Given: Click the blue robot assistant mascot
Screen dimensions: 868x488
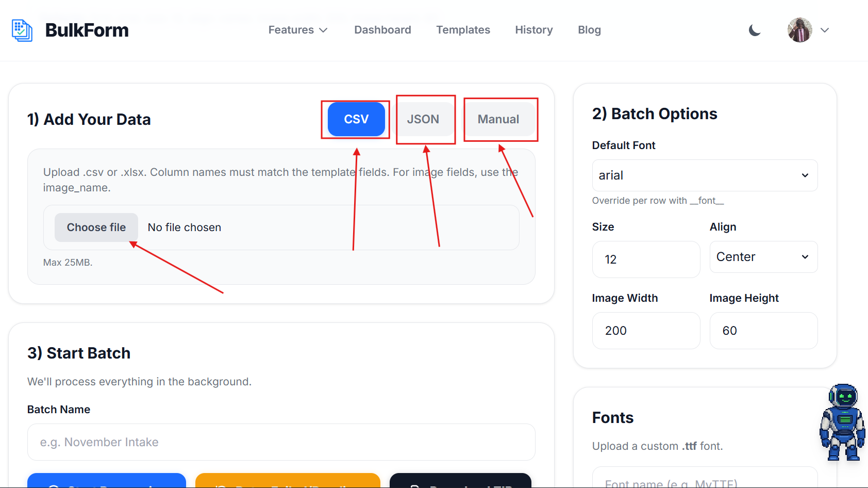Looking at the screenshot, I should [x=843, y=422].
